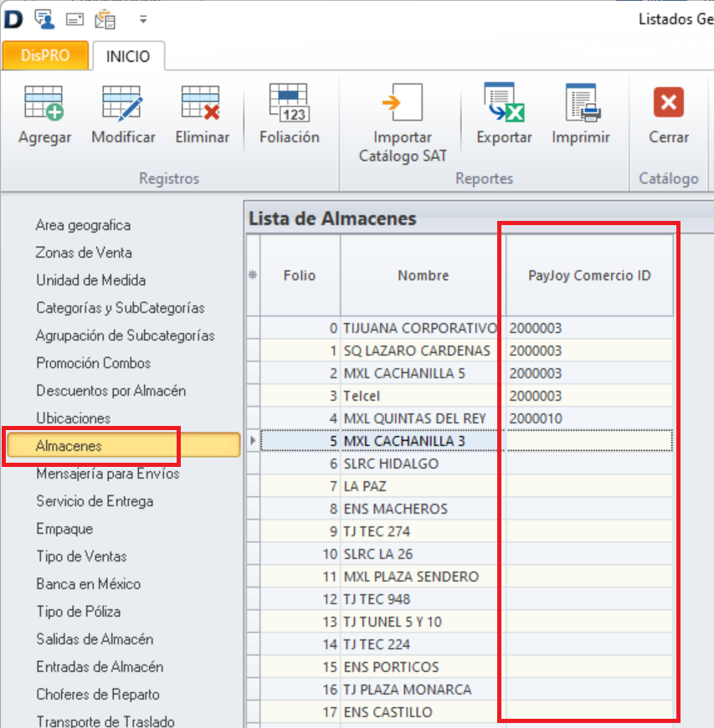Open Categorías y SubCategorías list

120,308
